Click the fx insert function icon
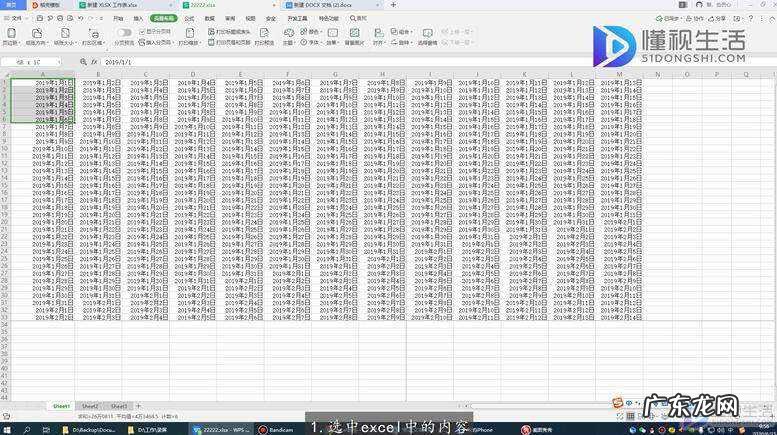Viewport: 777px width, 435px height. pyautogui.click(x=95, y=61)
